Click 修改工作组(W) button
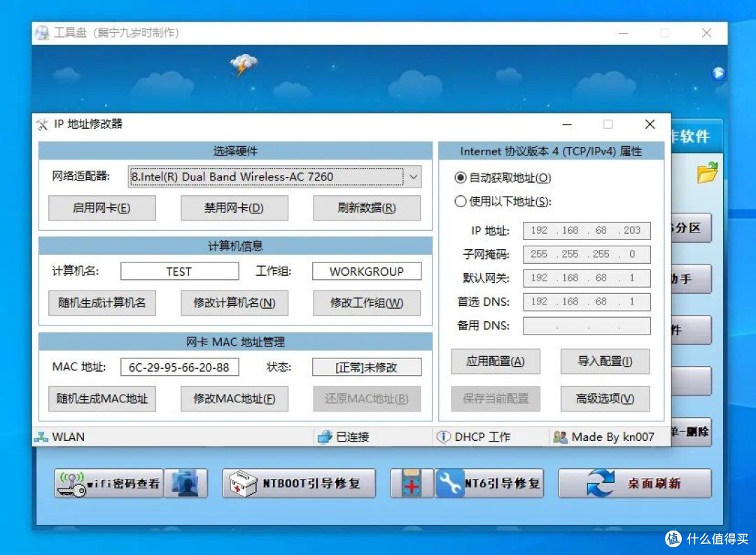 pyautogui.click(x=366, y=303)
